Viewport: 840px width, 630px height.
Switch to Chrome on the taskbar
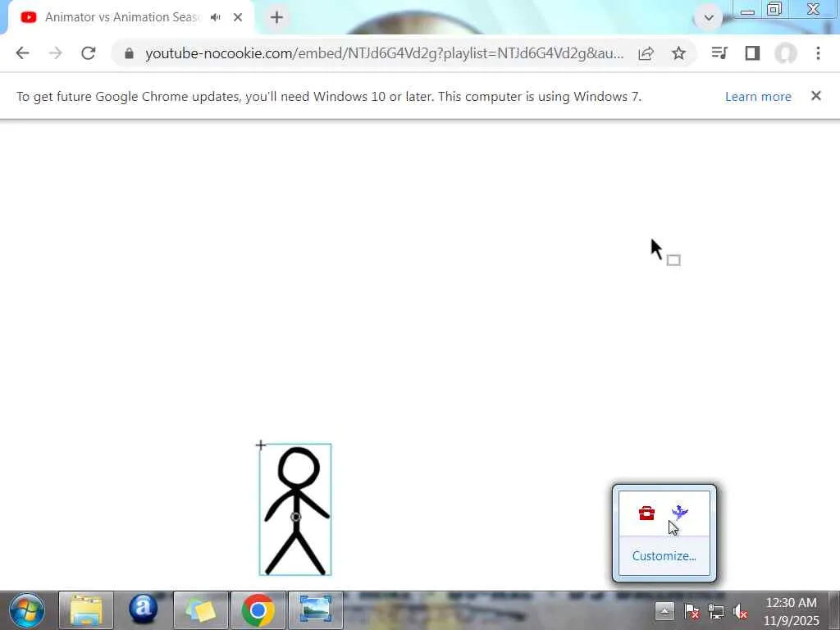click(x=258, y=610)
